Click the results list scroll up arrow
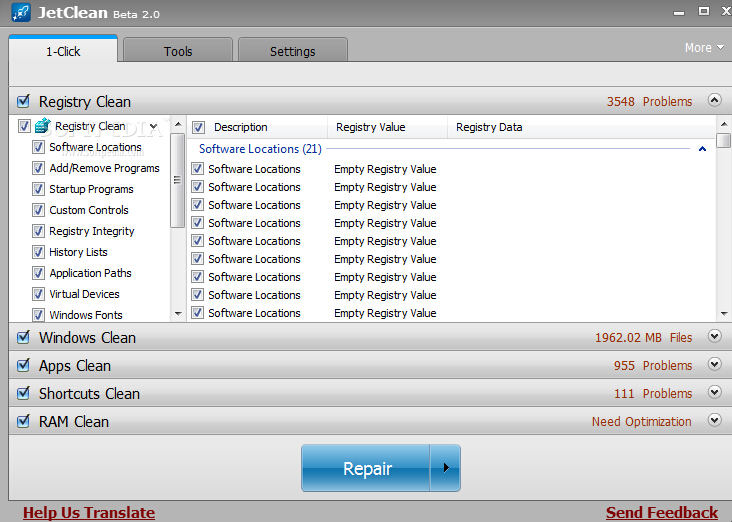The width and height of the screenshot is (732, 522). coord(724,124)
